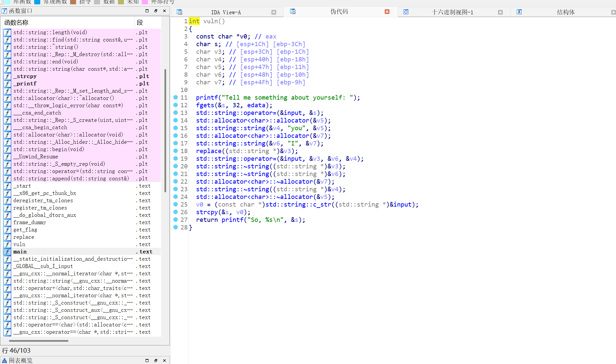Click the IDA View-A tab icon

(179, 12)
